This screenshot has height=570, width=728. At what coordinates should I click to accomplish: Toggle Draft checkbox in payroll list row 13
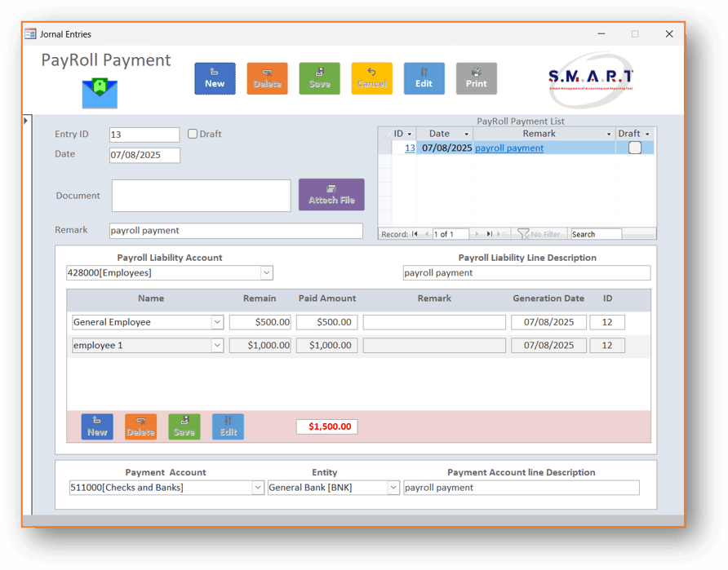click(635, 148)
